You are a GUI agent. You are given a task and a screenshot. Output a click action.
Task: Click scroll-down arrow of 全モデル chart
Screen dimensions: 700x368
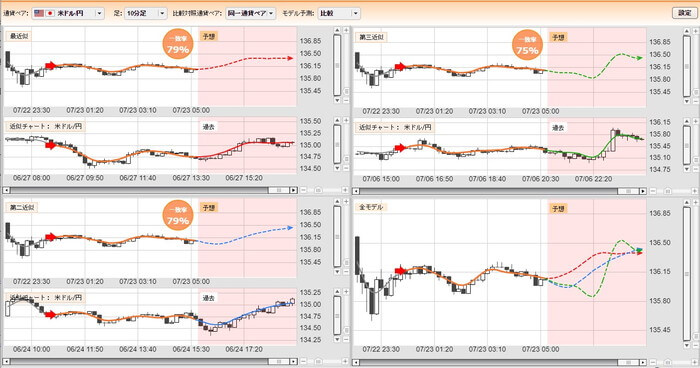click(687, 346)
